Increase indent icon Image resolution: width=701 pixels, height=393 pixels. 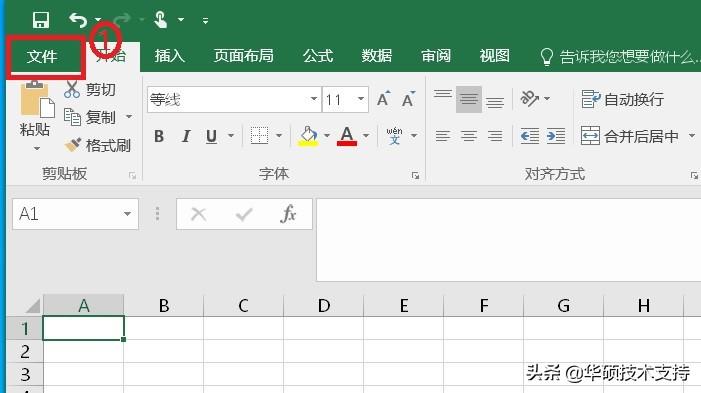click(556, 136)
